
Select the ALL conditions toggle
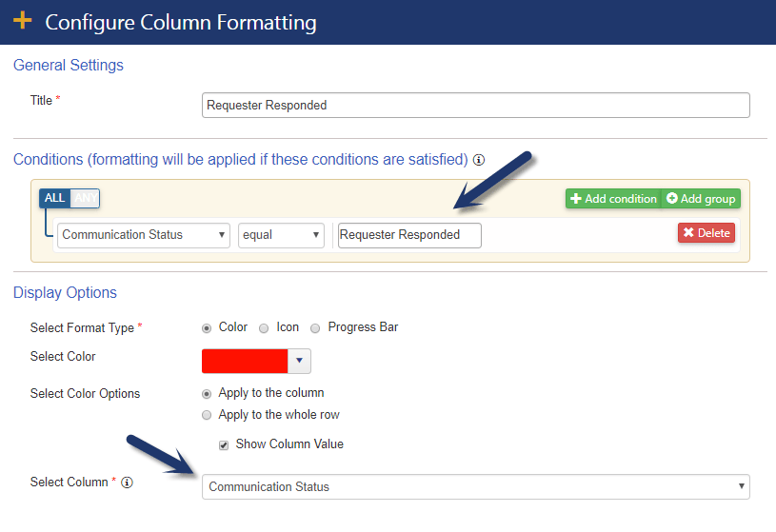[x=54, y=198]
